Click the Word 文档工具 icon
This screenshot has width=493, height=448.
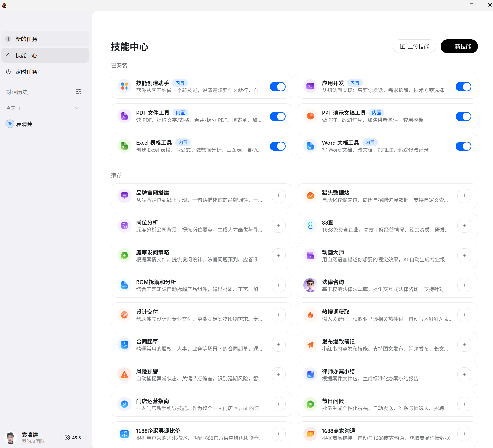pyautogui.click(x=310, y=146)
